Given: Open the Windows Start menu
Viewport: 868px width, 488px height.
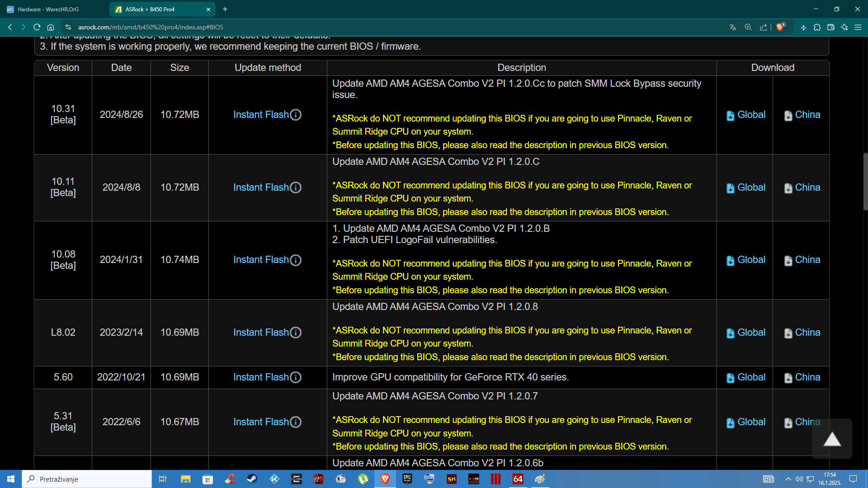Looking at the screenshot, I should coord(11,479).
